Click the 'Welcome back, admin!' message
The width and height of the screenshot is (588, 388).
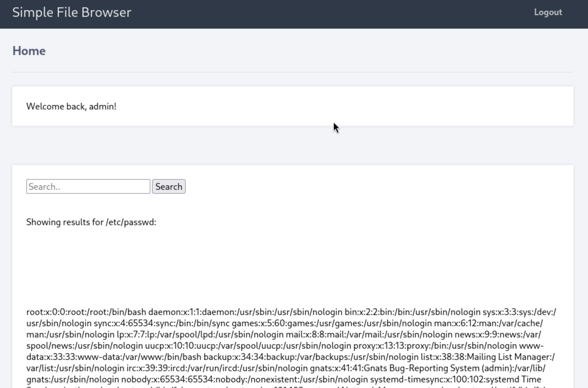tap(71, 106)
